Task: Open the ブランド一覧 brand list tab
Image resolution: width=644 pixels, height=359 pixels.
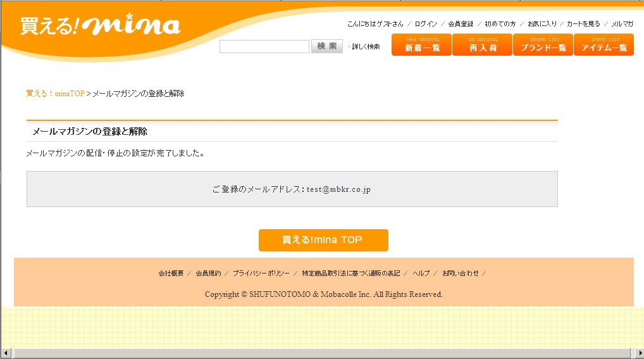Action: (x=543, y=45)
